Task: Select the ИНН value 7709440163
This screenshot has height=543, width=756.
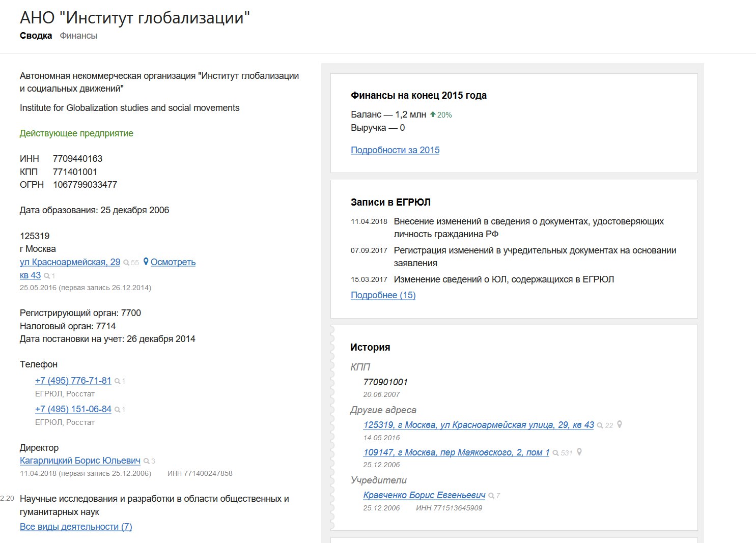Action: point(77,159)
